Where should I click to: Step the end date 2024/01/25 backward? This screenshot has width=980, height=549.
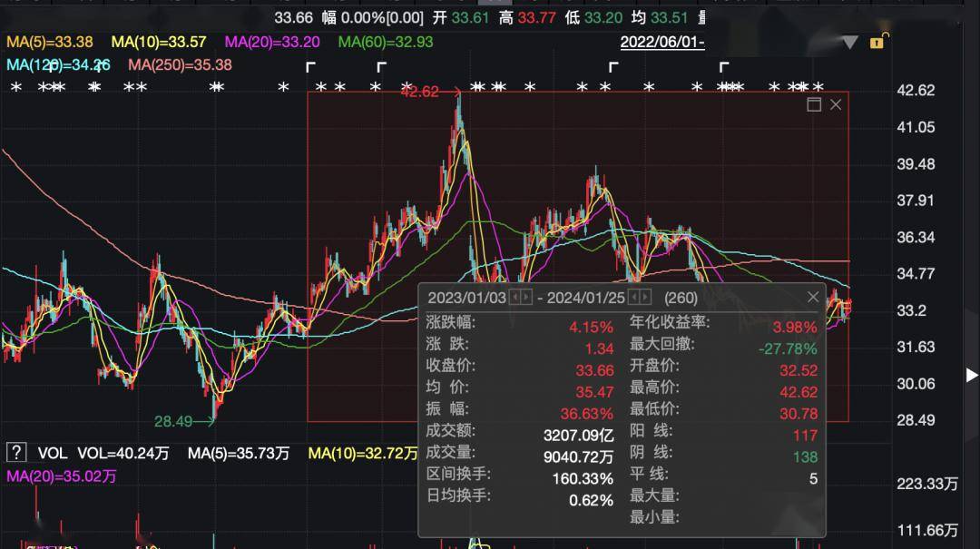[x=634, y=298]
